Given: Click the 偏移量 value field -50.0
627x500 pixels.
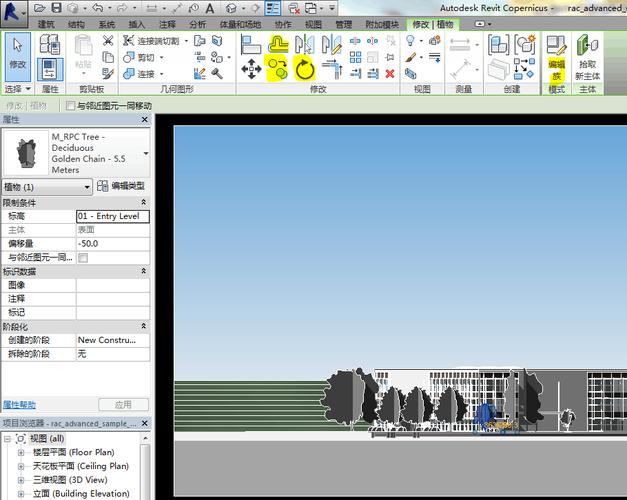Looking at the screenshot, I should 112,243.
